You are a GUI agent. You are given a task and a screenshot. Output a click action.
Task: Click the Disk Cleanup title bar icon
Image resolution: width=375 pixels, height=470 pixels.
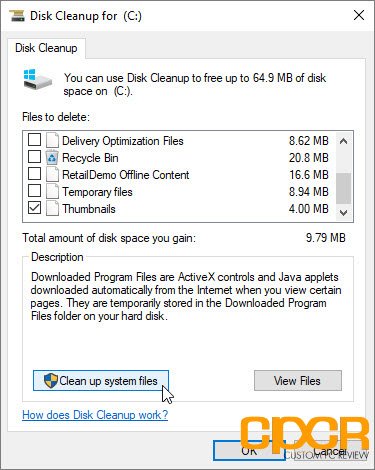(x=17, y=16)
